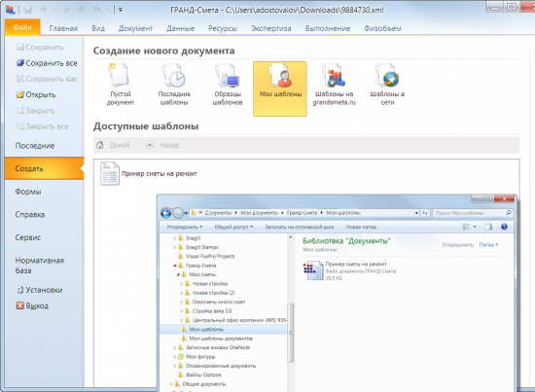Expand the Новая стройка folder node
Screen dimensions: 535x392
[x=182, y=283]
